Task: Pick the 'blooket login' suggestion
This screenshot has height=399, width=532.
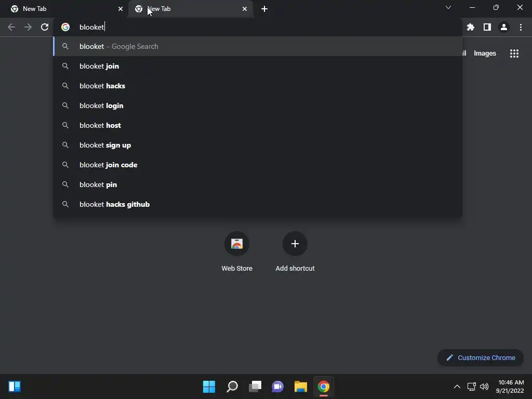Action: 258,105
